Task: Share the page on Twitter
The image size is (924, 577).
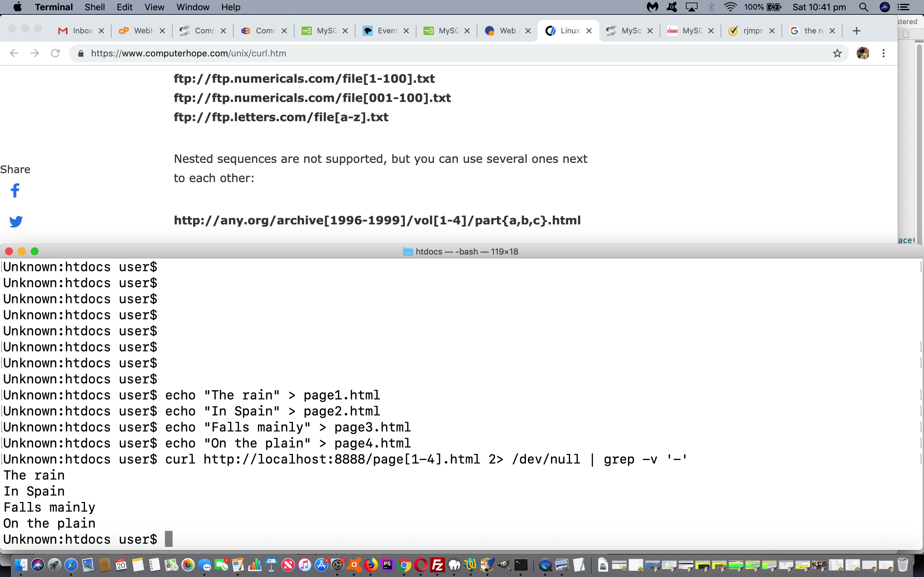Action: click(16, 221)
